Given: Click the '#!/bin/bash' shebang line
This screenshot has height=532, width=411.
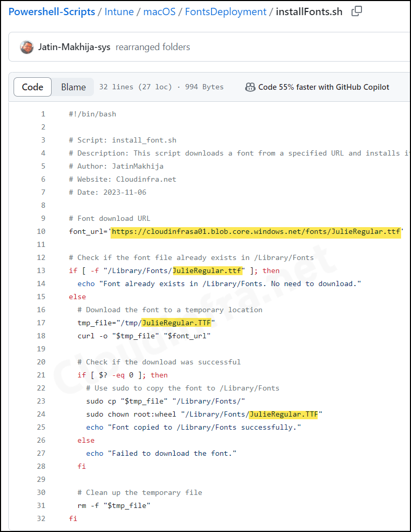Looking at the screenshot, I should (92, 114).
